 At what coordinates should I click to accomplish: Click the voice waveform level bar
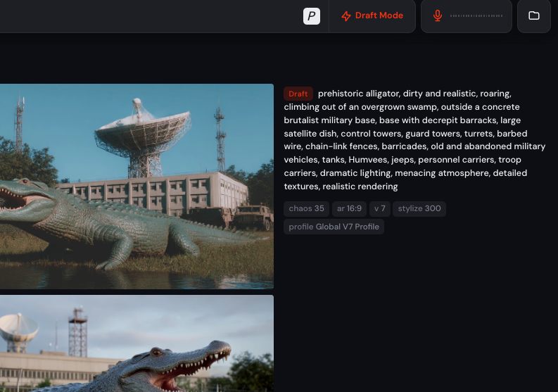coord(476,15)
